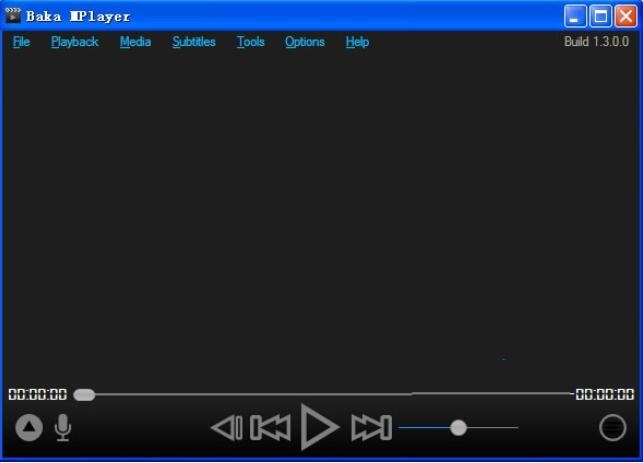Click the round up-arrow icon
Image resolution: width=643 pixels, height=463 pixels.
(x=29, y=428)
